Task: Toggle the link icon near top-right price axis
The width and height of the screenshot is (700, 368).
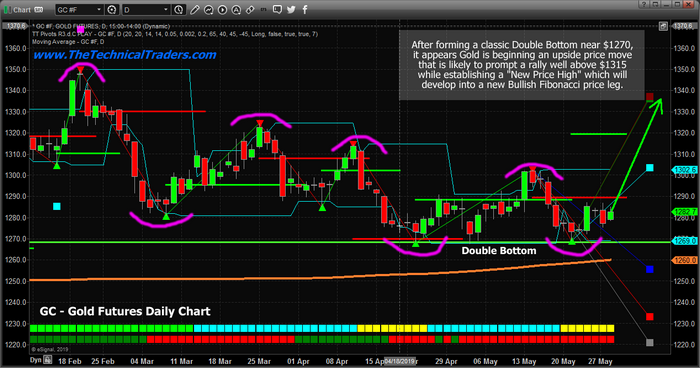Action: (663, 26)
